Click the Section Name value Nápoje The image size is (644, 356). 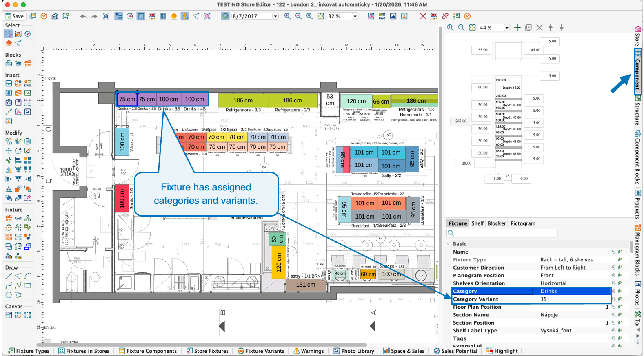549,315
